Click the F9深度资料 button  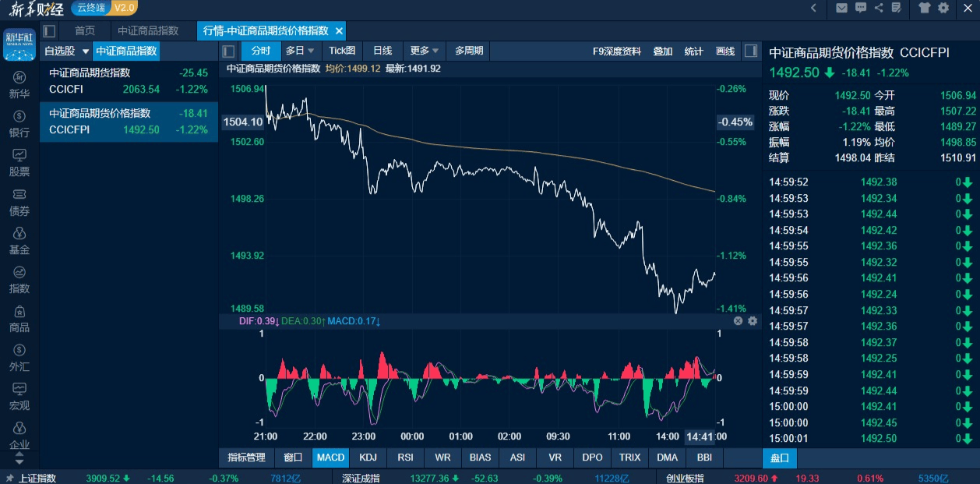(617, 51)
